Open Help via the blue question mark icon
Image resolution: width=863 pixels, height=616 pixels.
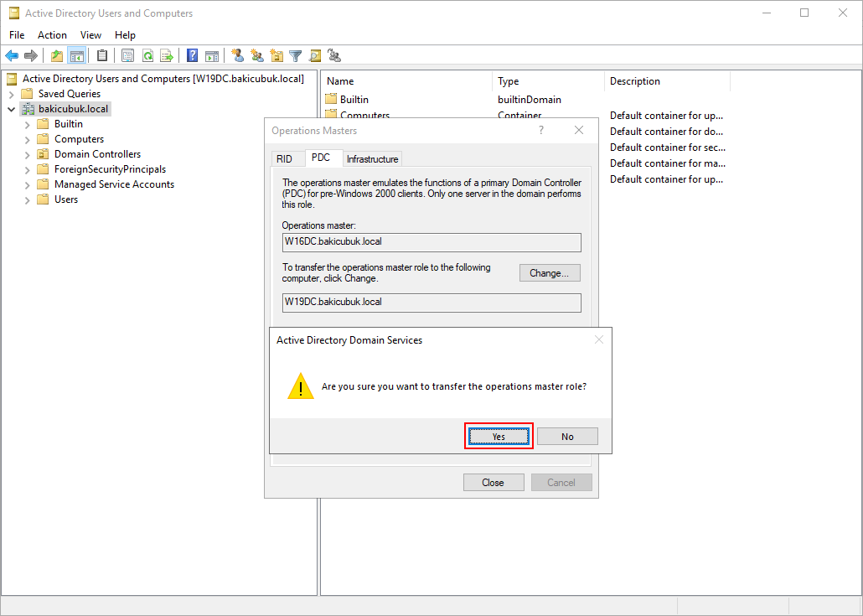192,56
